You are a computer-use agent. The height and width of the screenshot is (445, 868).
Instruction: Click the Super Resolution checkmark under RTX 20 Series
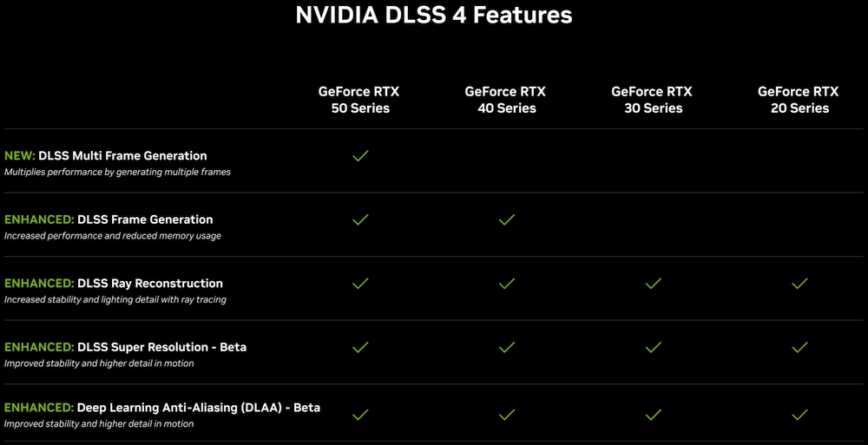coord(799,347)
